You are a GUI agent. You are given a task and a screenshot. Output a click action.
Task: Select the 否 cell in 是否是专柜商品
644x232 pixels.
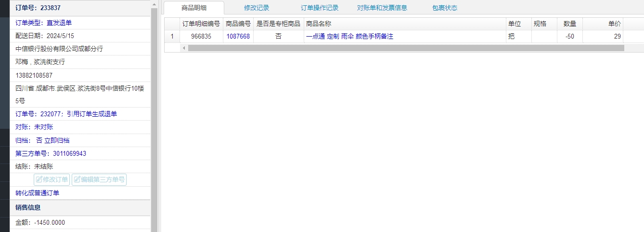tap(278, 36)
